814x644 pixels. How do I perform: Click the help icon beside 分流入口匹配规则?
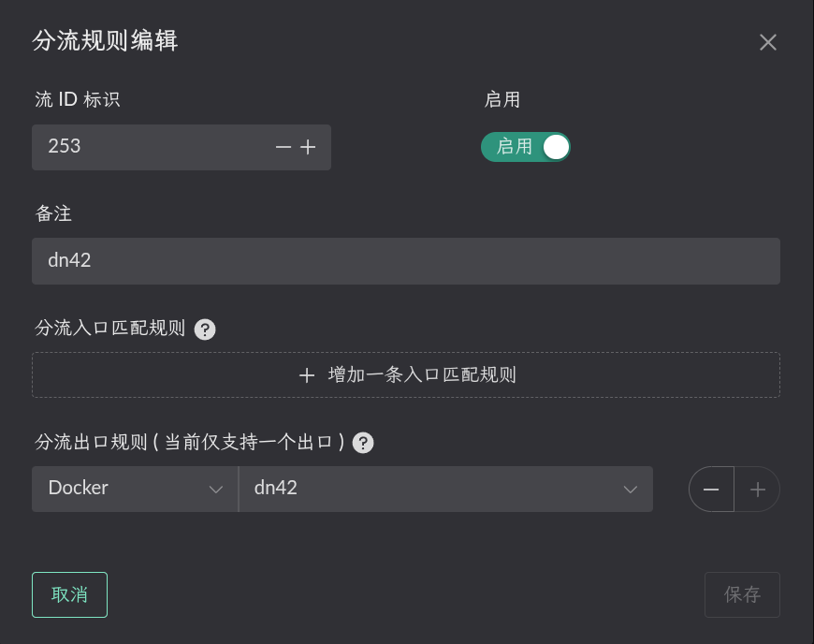[206, 329]
